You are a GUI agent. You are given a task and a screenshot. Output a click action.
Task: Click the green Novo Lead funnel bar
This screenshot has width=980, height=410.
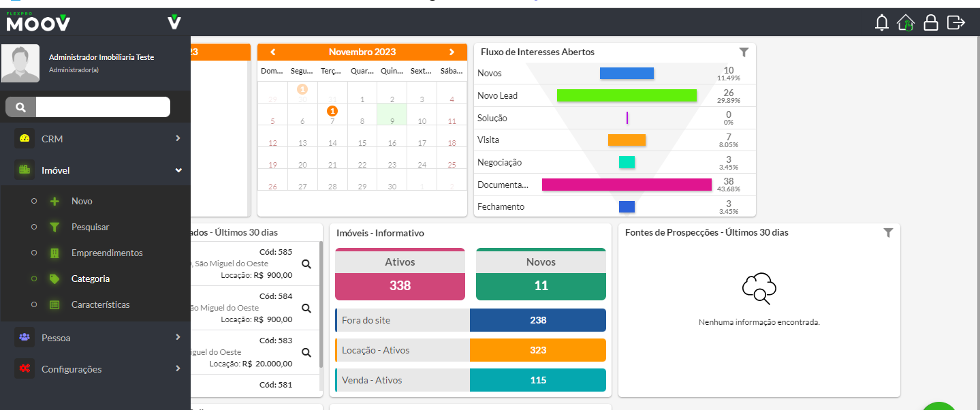pyautogui.click(x=627, y=95)
